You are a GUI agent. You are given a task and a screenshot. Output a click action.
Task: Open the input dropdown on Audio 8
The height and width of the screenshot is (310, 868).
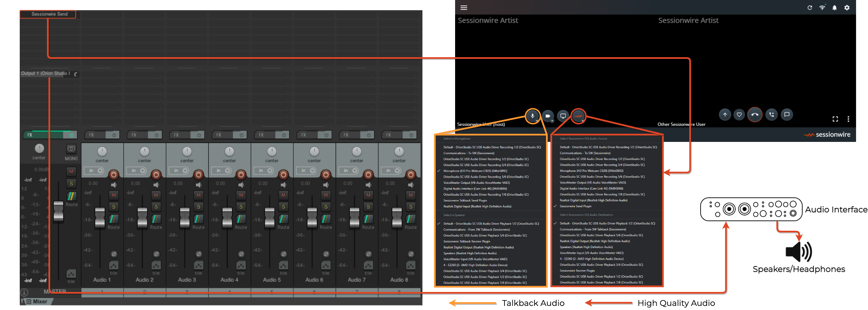(x=393, y=170)
